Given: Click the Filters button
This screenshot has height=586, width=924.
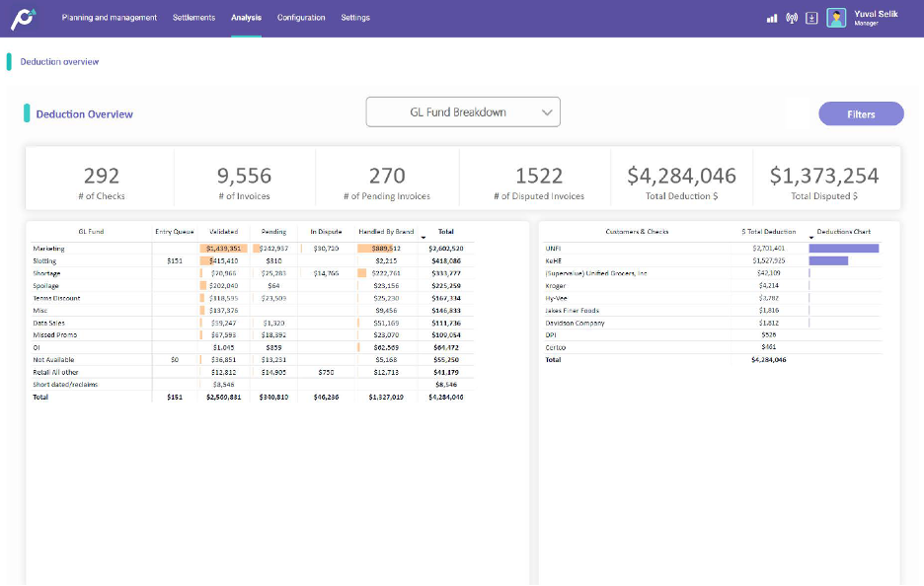Looking at the screenshot, I should (861, 114).
